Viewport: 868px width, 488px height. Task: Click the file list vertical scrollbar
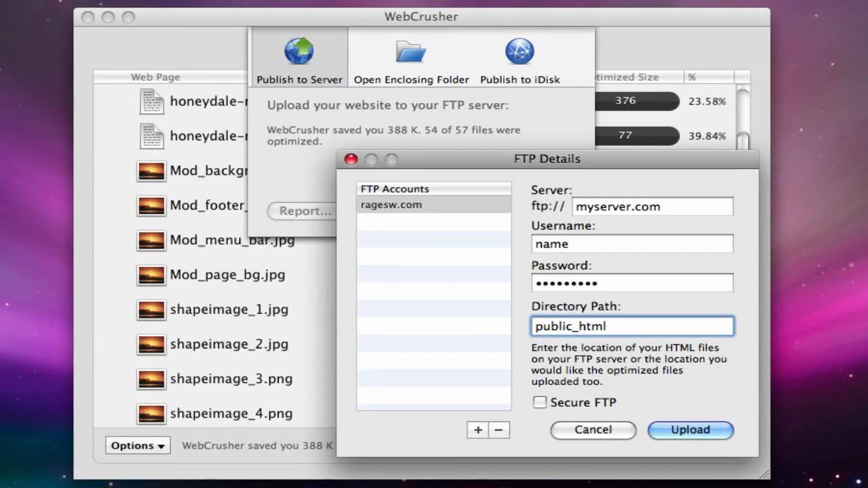coord(743,117)
